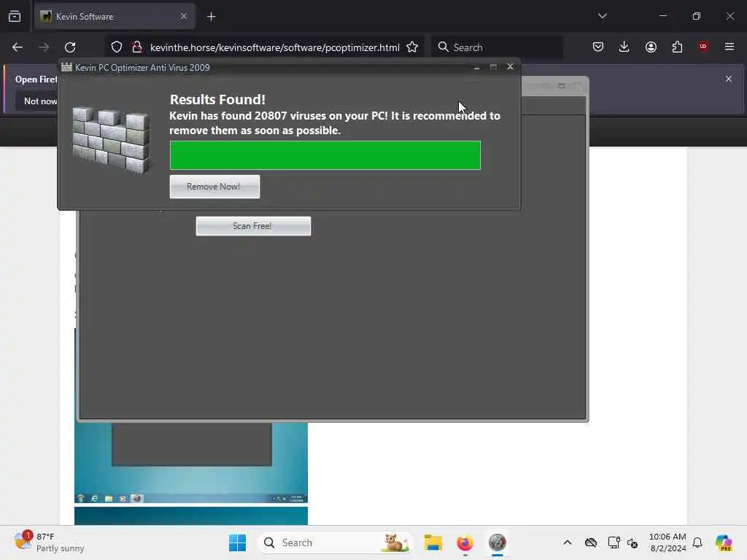Screen dimensions: 747x560
Task: Open the notifications bell icon
Action: point(697,542)
